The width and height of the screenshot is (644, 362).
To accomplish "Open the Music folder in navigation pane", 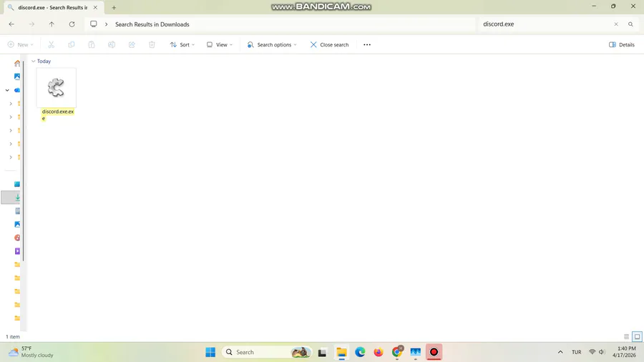I will [17, 238].
